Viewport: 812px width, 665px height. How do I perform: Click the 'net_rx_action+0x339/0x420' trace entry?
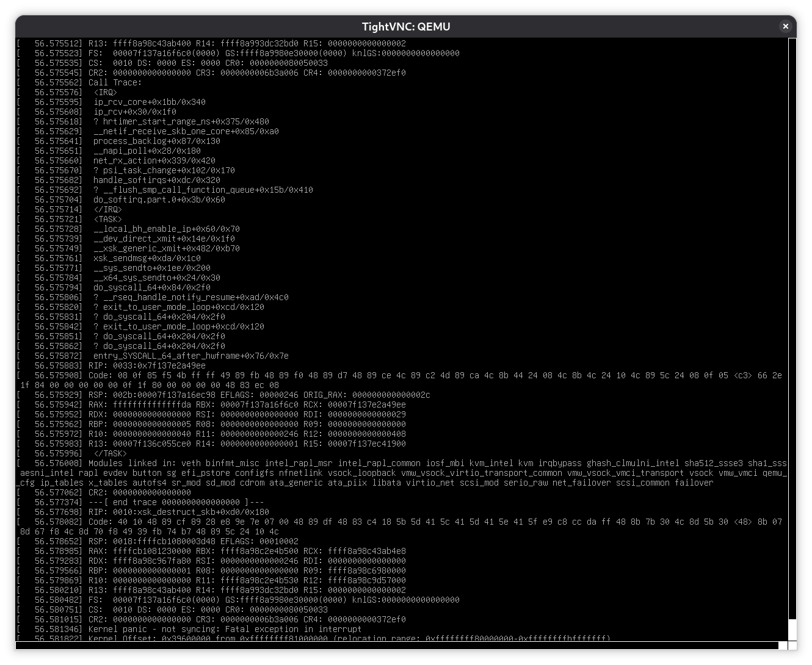[x=154, y=160]
